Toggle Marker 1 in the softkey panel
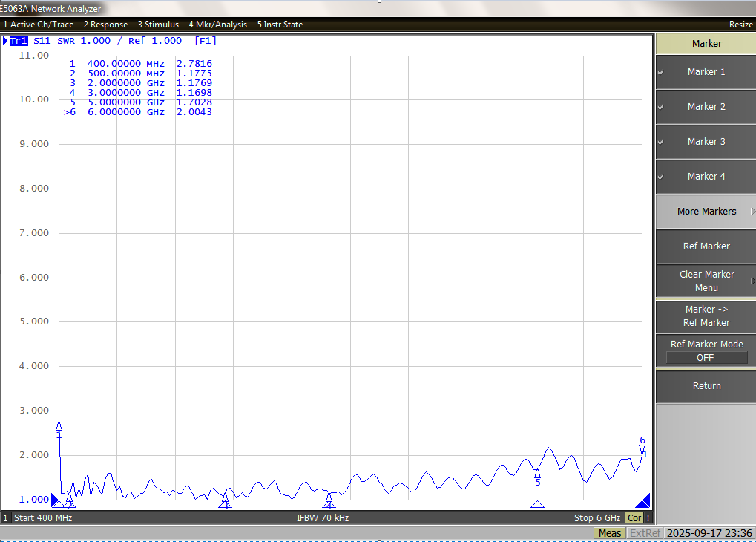The width and height of the screenshot is (756, 542). pos(706,72)
